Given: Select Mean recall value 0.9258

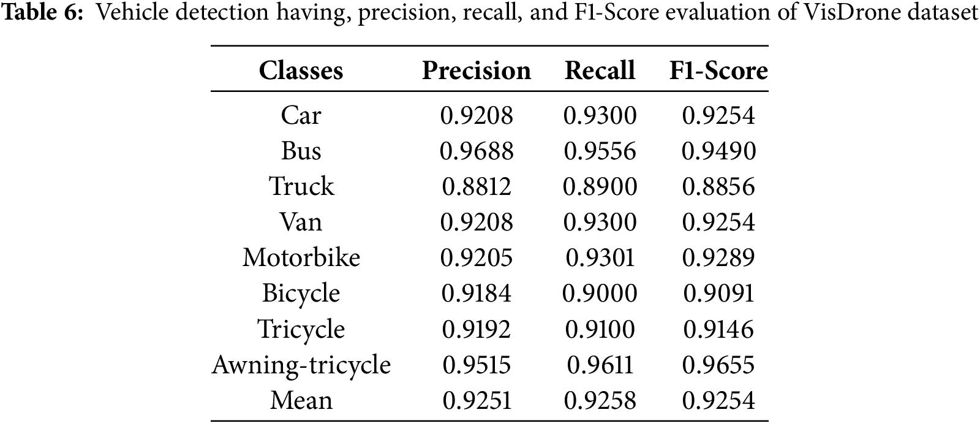Looking at the screenshot, I should pyautogui.click(x=600, y=400).
